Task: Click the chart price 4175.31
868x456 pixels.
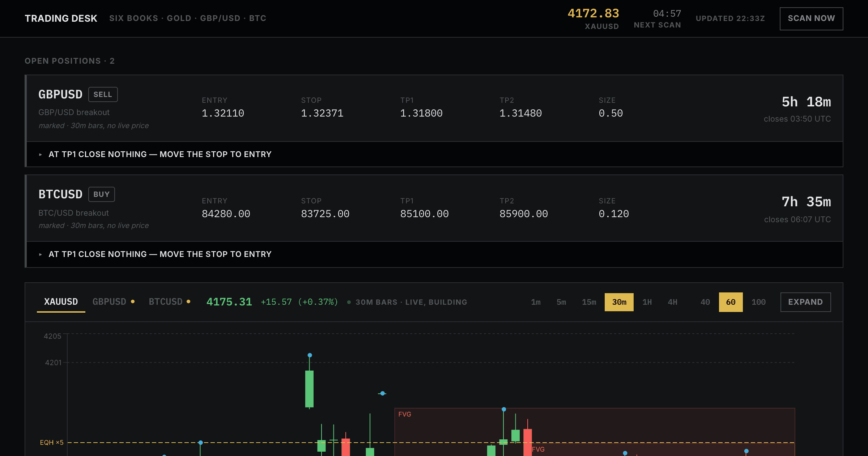Action: (x=229, y=302)
